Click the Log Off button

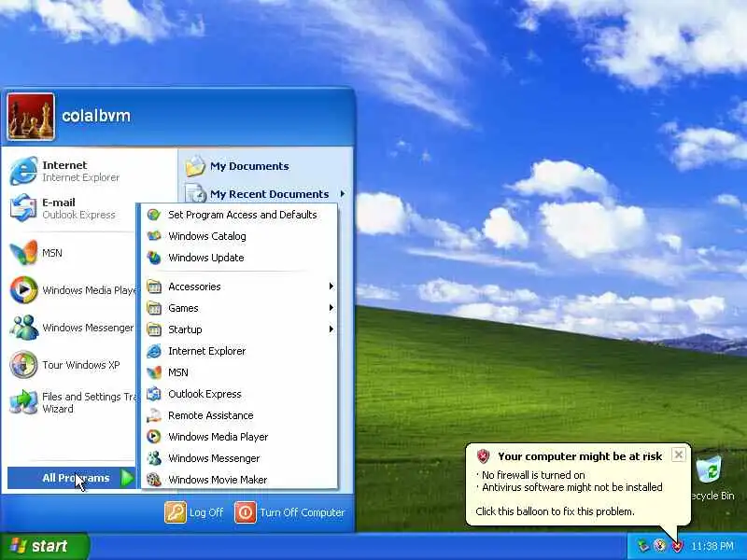(194, 512)
